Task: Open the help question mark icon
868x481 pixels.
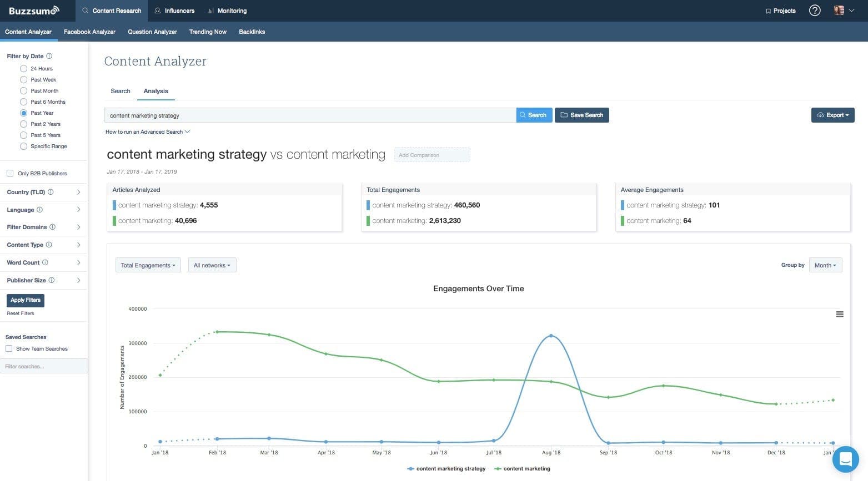Action: [x=814, y=10]
